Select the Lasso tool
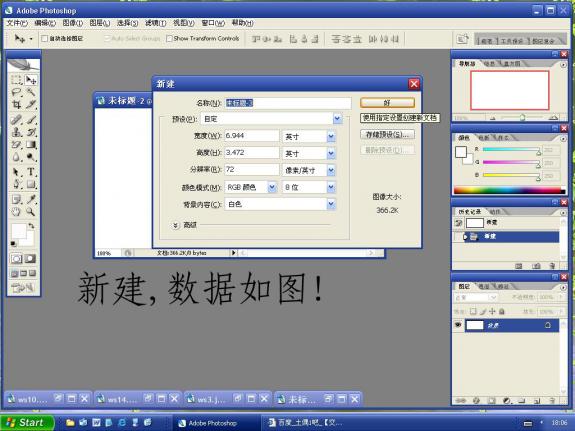 click(x=16, y=92)
